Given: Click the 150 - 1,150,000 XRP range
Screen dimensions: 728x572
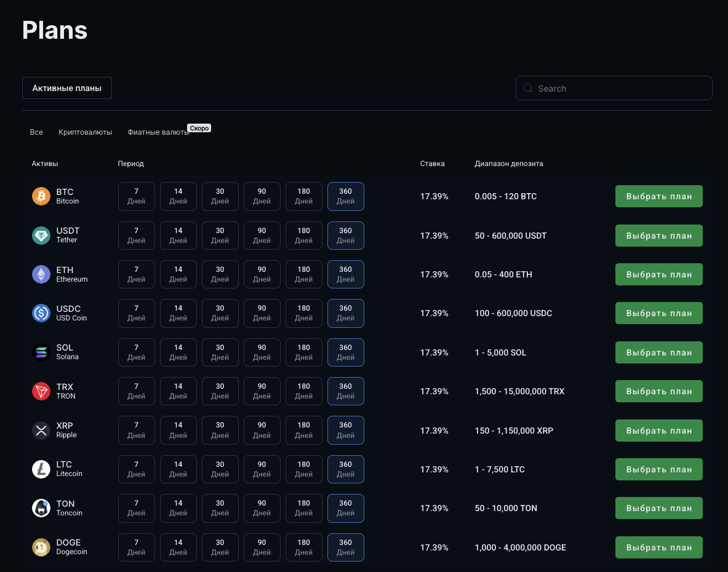Looking at the screenshot, I should (514, 431).
